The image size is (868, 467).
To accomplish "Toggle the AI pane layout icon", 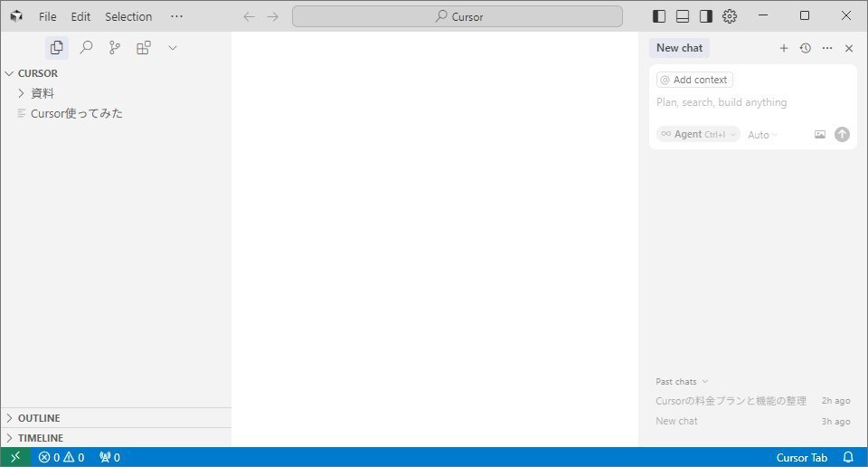I will pyautogui.click(x=706, y=16).
